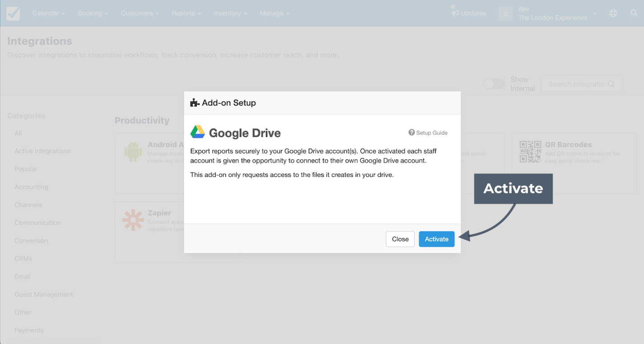Click the Search Integrations input field

point(582,84)
